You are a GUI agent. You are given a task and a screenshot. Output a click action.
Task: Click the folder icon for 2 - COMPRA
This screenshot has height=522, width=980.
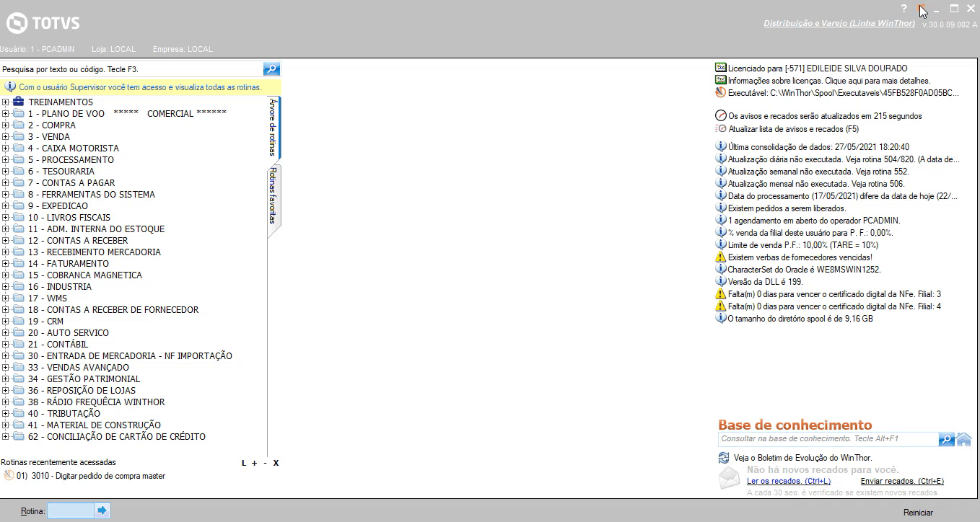(19, 125)
